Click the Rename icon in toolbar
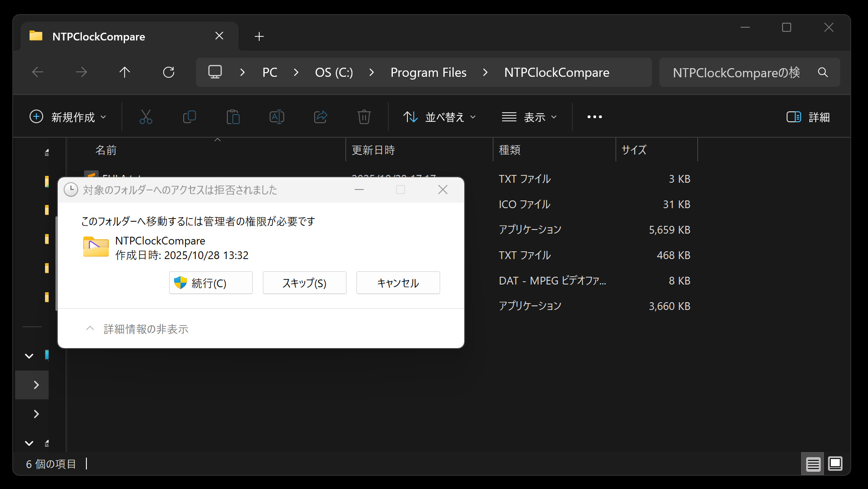Screen dimensions: 868x489 pyautogui.click(x=276, y=117)
